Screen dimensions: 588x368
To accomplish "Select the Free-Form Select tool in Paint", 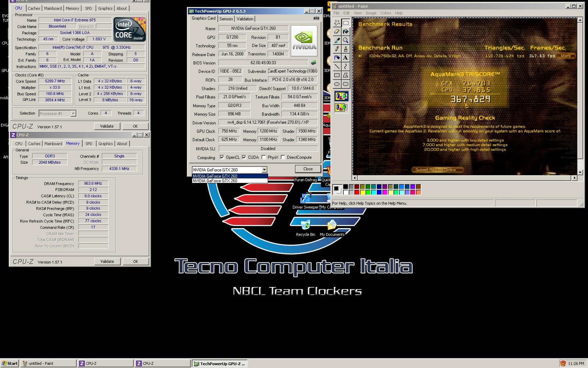I will 337,23.
